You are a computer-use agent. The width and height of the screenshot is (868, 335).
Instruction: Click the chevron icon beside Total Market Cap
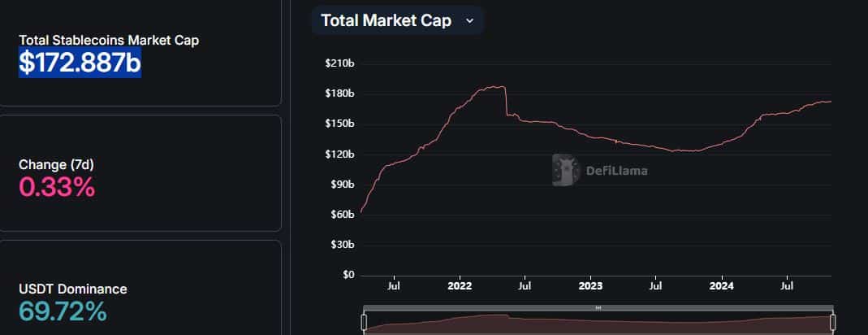point(469,21)
